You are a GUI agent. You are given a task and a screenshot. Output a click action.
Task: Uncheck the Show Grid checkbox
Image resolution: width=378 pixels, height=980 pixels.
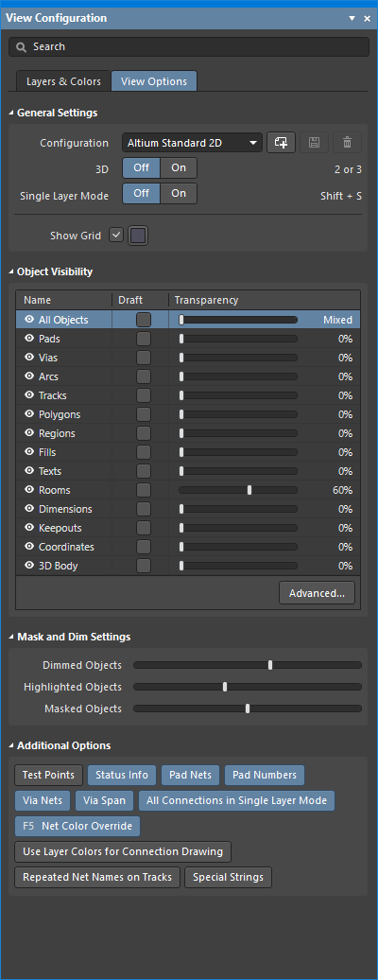[116, 235]
